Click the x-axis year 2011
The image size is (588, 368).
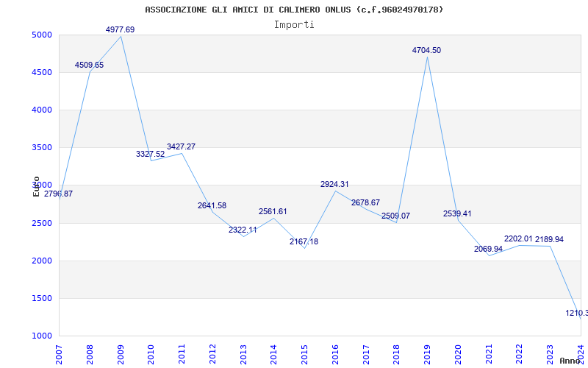click(182, 355)
